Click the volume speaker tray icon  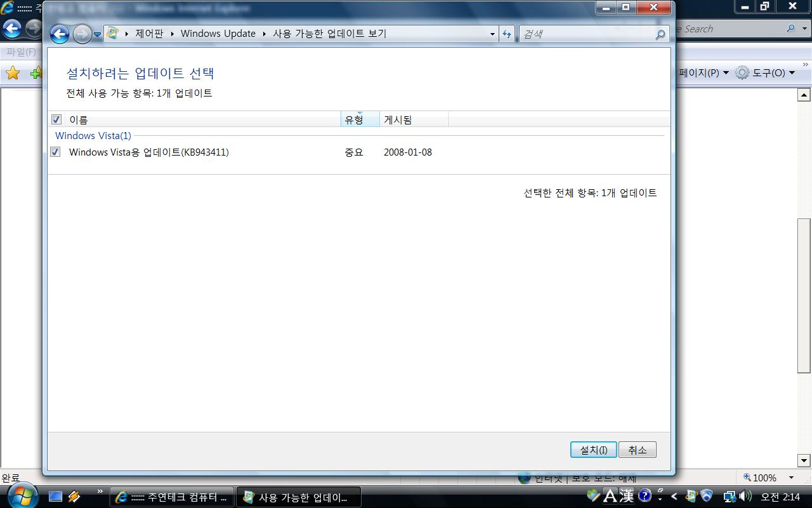(745, 497)
